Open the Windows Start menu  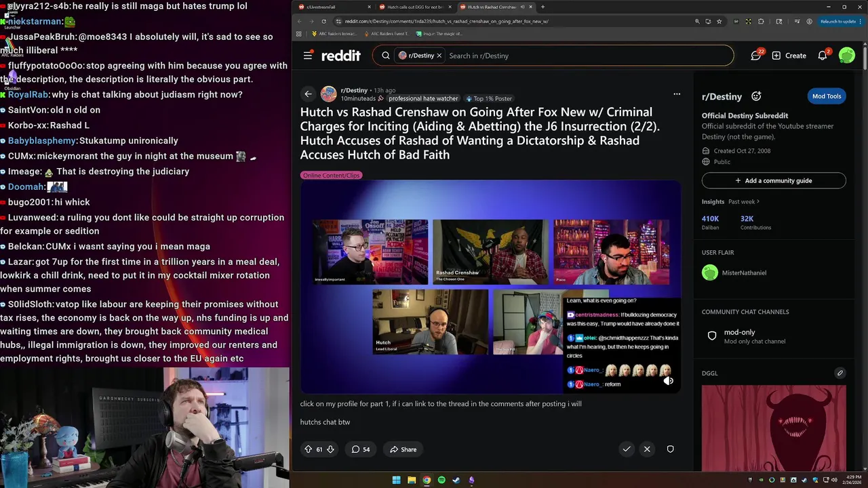(x=397, y=480)
